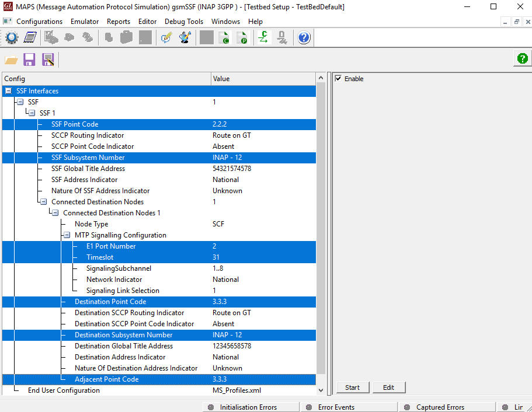
Task: Save the configuration with the disk icon
Action: (x=29, y=59)
